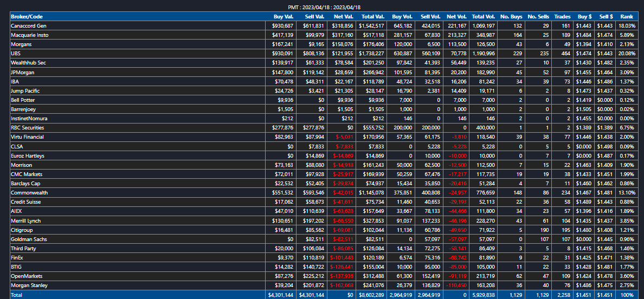Select the JPMorgan broker name

click(x=23, y=72)
